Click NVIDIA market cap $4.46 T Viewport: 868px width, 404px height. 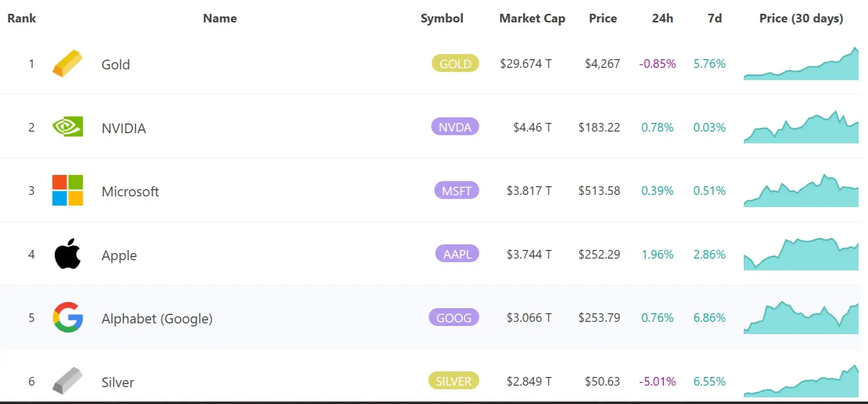pos(532,128)
